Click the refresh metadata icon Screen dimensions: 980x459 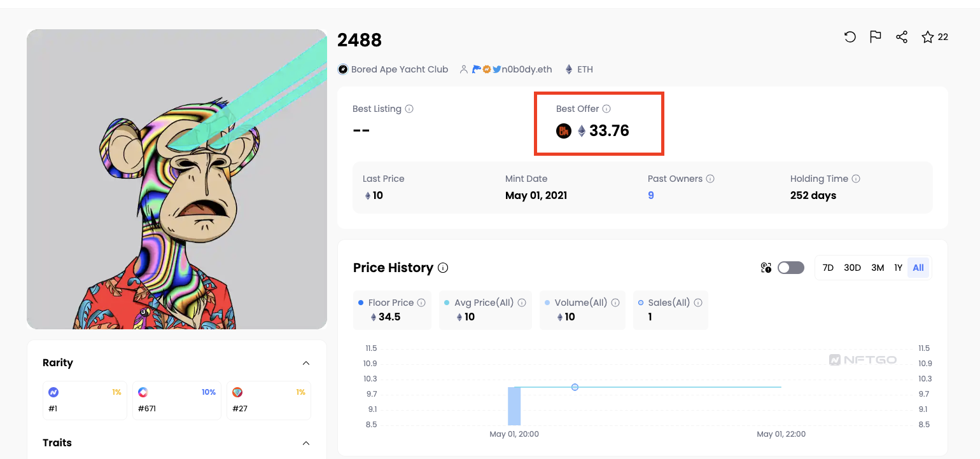point(850,37)
